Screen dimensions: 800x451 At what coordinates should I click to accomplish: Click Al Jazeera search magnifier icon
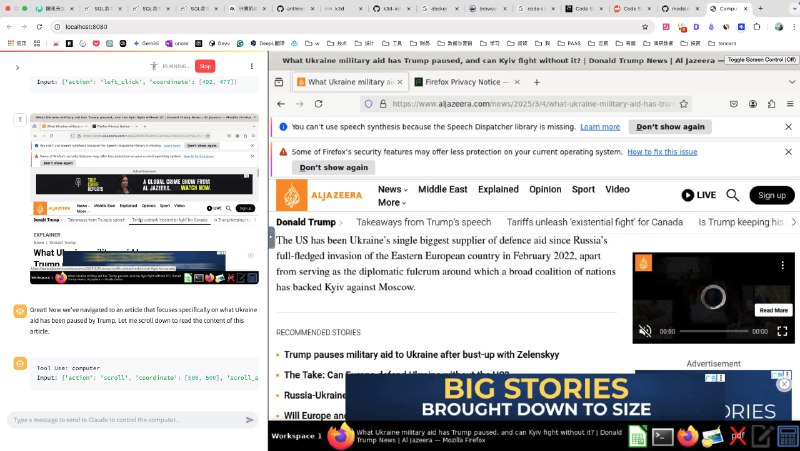[732, 195]
